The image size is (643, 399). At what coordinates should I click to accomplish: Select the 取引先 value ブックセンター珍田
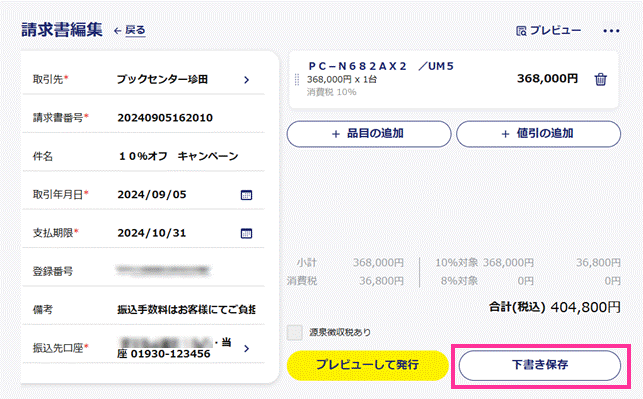tap(162, 79)
